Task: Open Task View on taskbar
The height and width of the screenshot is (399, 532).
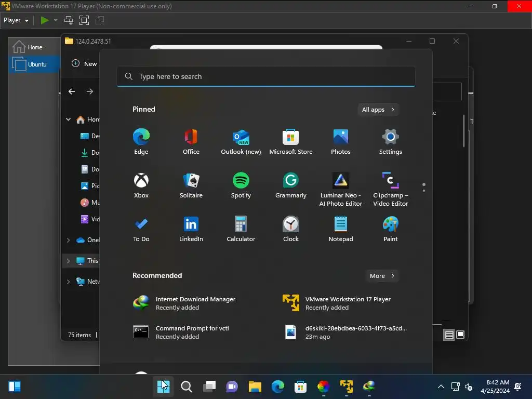Action: (209, 387)
